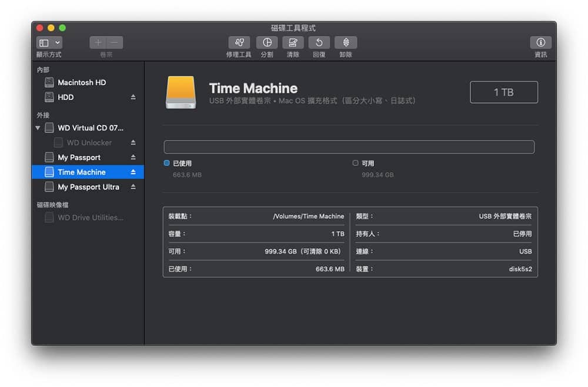This screenshot has width=588, height=387.
Task: Open the Partition tool (分割)
Action: pos(266,42)
